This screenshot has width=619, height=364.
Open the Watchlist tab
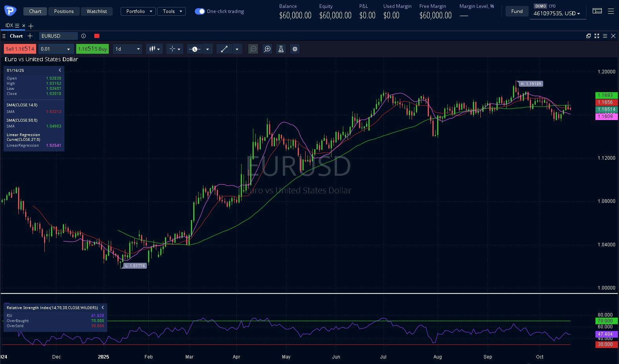tap(97, 11)
